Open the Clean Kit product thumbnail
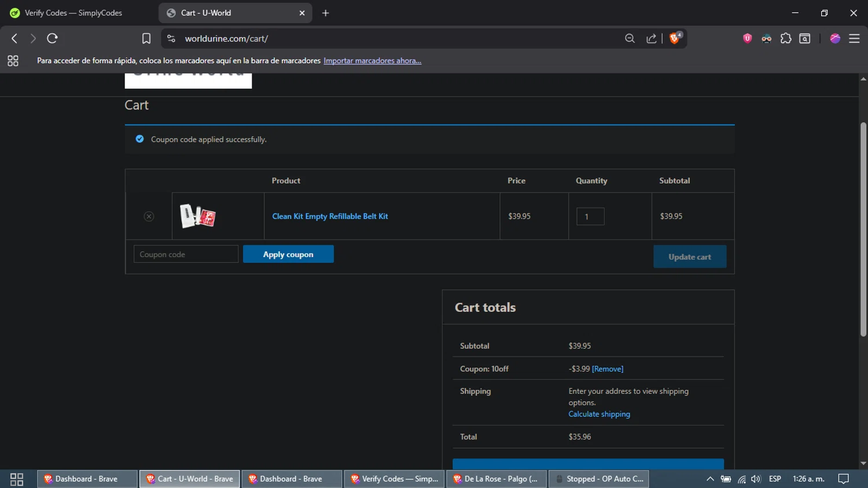Viewport: 868px width, 488px height. 198,217
